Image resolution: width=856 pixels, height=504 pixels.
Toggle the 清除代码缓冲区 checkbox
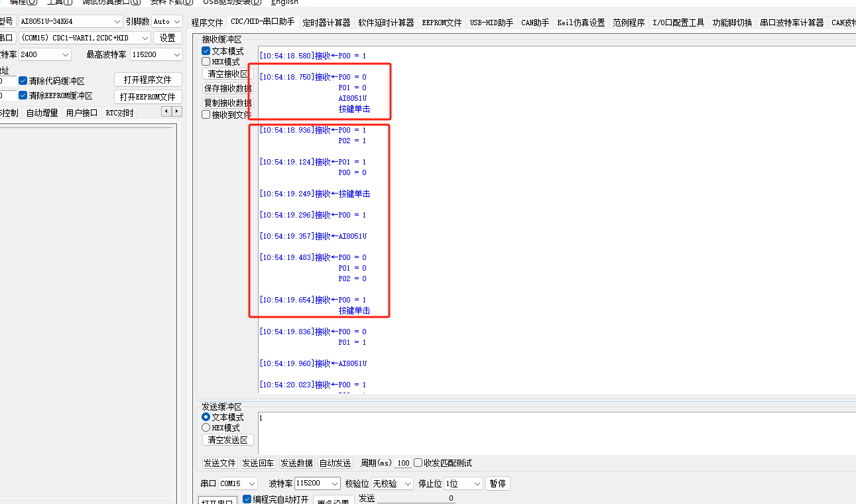pos(23,81)
